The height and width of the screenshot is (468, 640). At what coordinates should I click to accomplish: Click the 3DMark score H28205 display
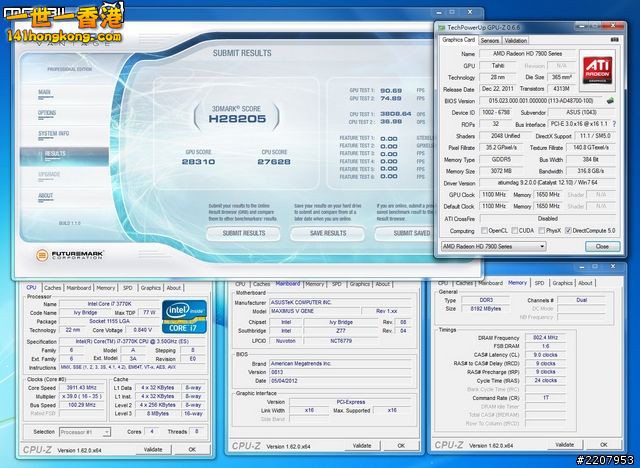coord(237,121)
